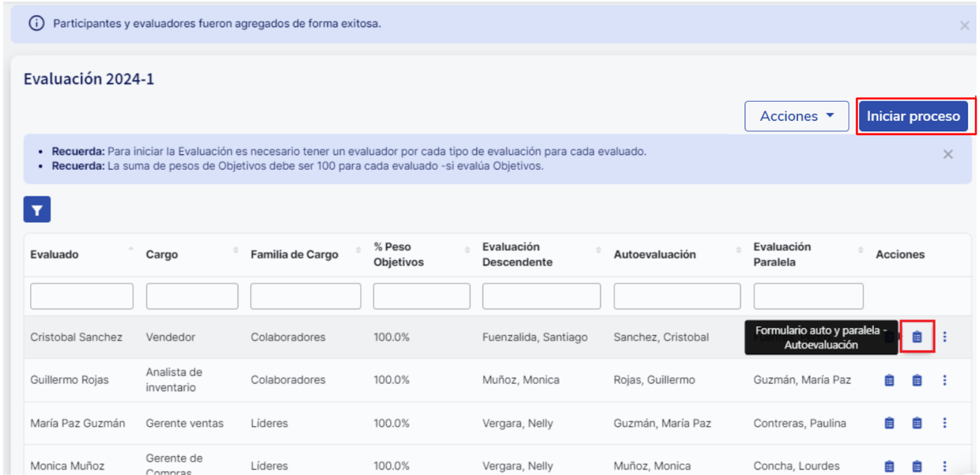This screenshot has height=475, width=980.
Task: Open three-dot menu for Guillermo Rojas
Action: 944,381
